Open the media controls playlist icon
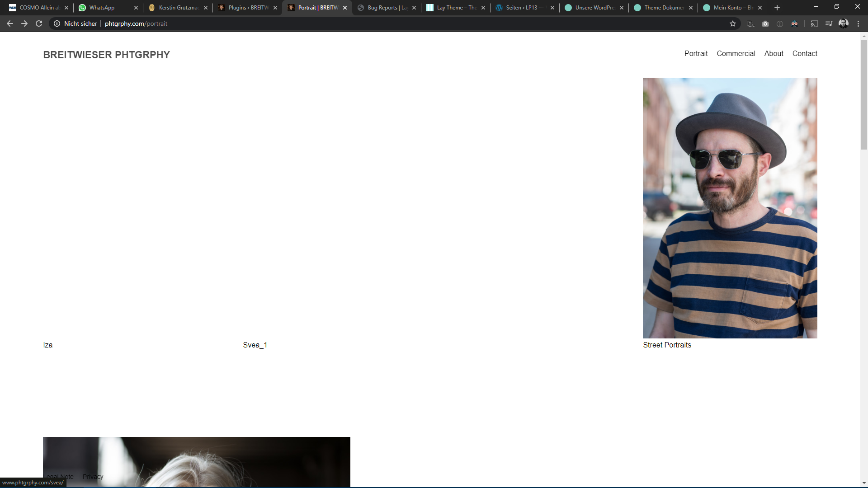The width and height of the screenshot is (868, 488). click(x=829, y=23)
